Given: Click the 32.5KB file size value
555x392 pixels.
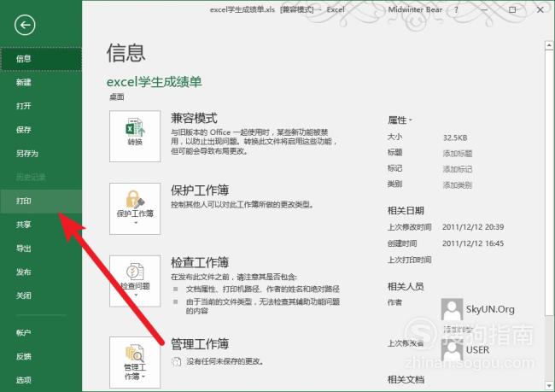Looking at the screenshot, I should coord(455,137).
